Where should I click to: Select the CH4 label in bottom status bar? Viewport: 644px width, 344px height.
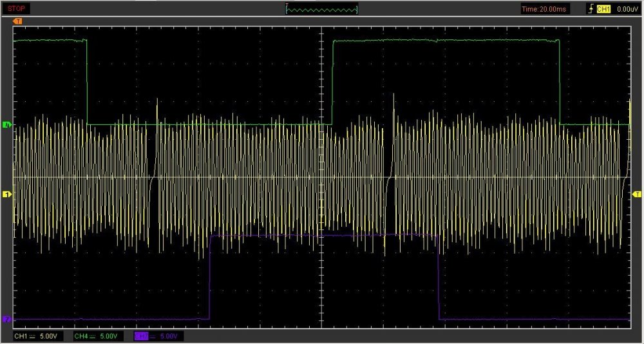(x=81, y=336)
